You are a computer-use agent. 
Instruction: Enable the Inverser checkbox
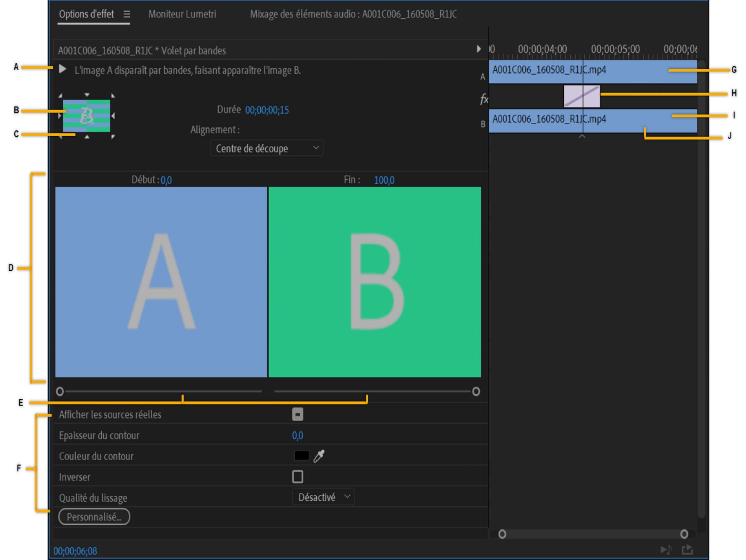tap(297, 477)
